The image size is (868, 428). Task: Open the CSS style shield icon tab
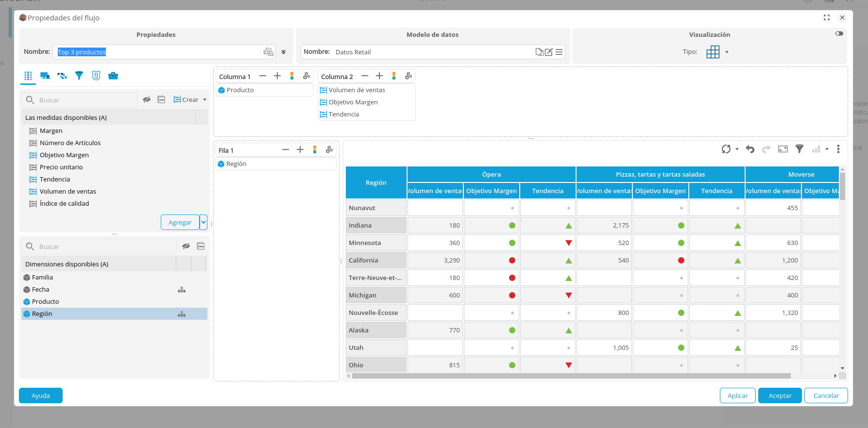coord(96,76)
